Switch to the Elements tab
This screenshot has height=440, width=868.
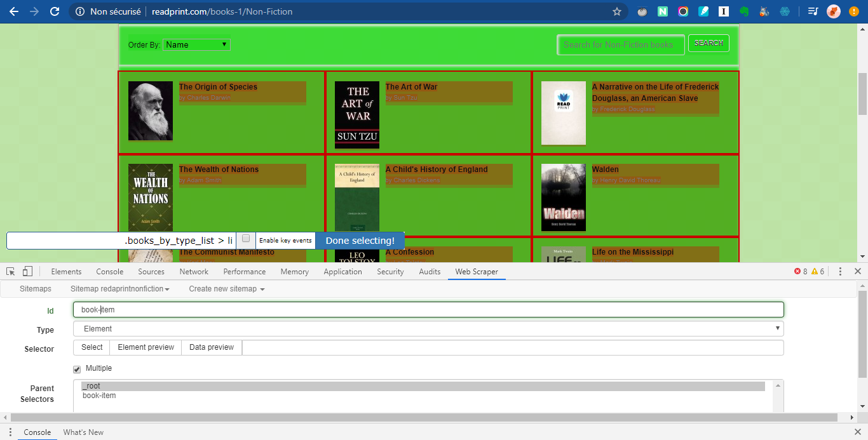point(66,272)
